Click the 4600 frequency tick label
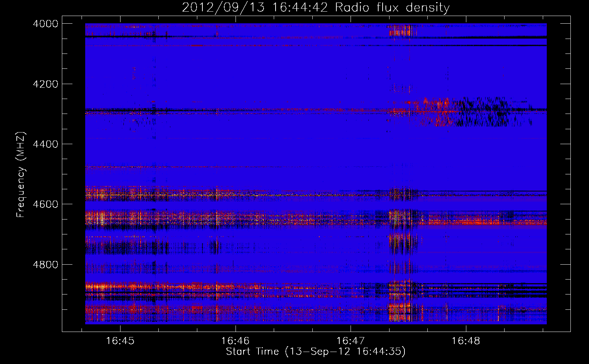The image size is (589, 364). click(46, 204)
